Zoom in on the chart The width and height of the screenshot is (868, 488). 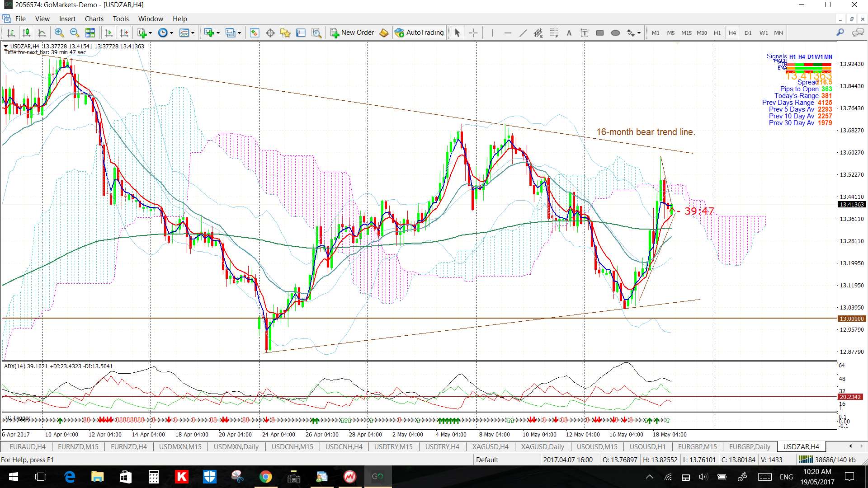59,33
